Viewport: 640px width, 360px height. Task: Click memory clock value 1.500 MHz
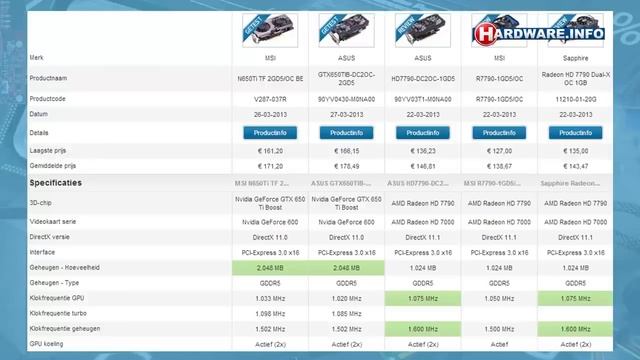[x=499, y=329]
